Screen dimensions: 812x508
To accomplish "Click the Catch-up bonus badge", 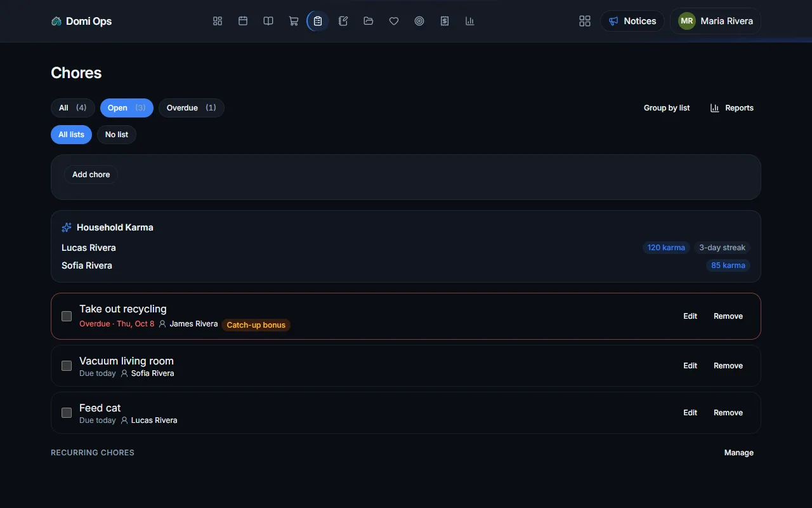I will pos(256,325).
